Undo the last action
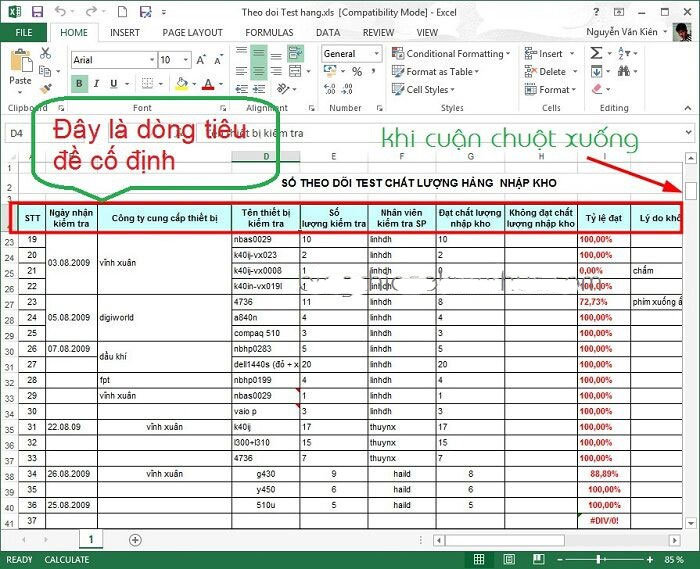Screen dimensions: 700x569 [x=61, y=12]
